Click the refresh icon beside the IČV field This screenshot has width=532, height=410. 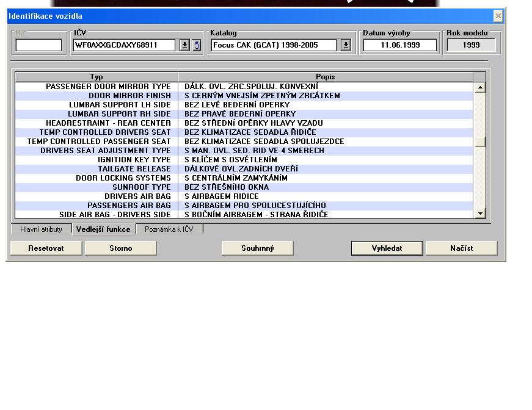(197, 45)
